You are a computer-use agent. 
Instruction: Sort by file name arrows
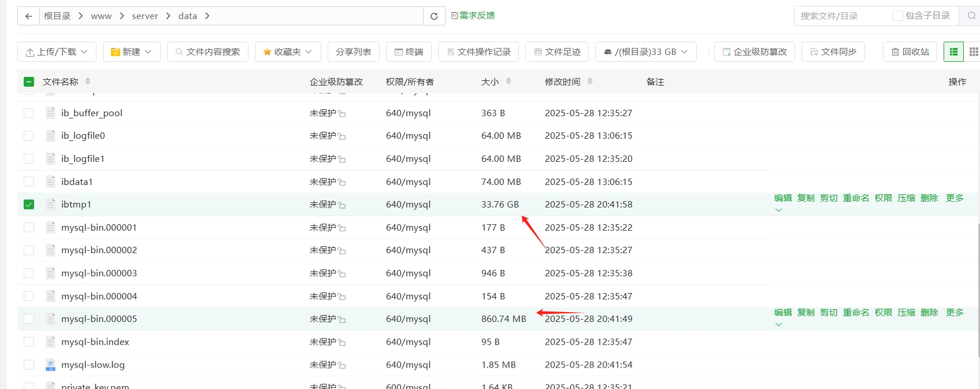(88, 81)
